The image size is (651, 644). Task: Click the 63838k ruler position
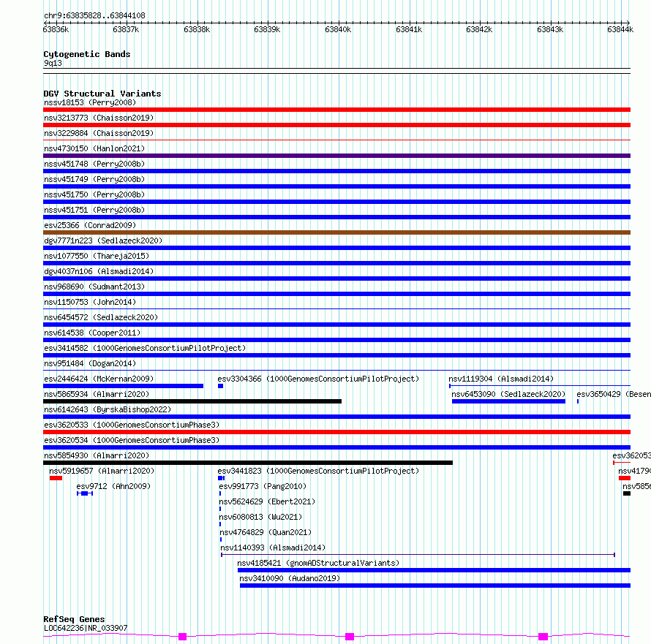(197, 29)
